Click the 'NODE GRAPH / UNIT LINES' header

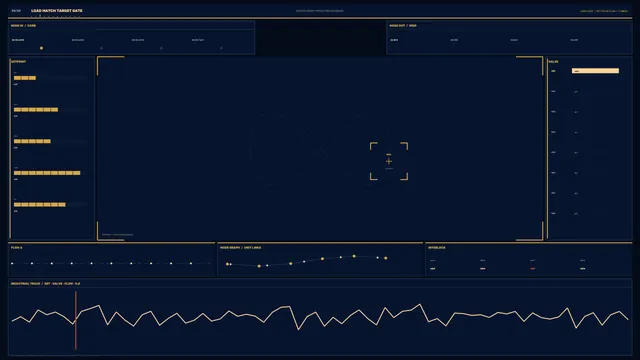(x=240, y=248)
